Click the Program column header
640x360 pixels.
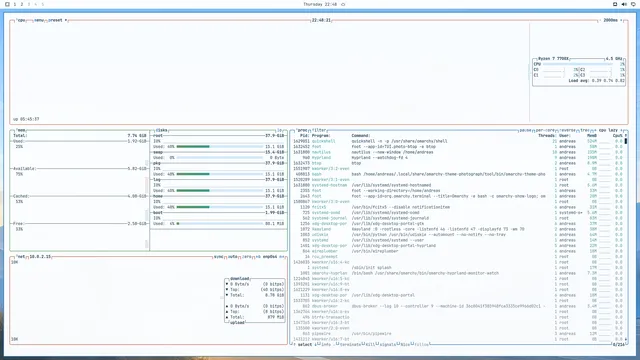tap(321, 136)
